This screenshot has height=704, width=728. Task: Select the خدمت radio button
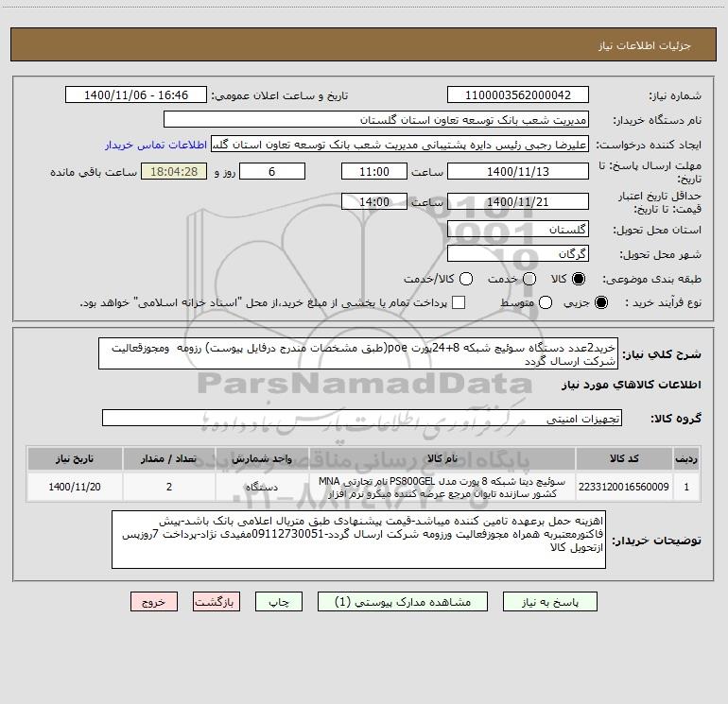pyautogui.click(x=529, y=279)
